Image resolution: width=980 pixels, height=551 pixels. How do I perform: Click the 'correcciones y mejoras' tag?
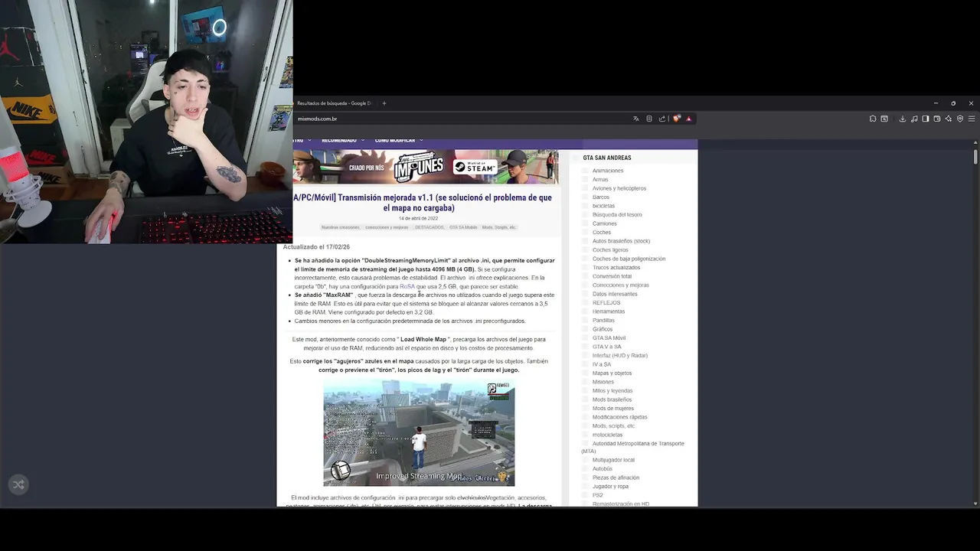387,227
